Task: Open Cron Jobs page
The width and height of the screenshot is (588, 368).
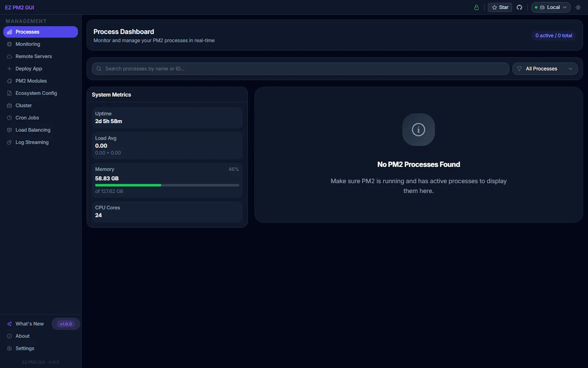Action: click(40, 118)
